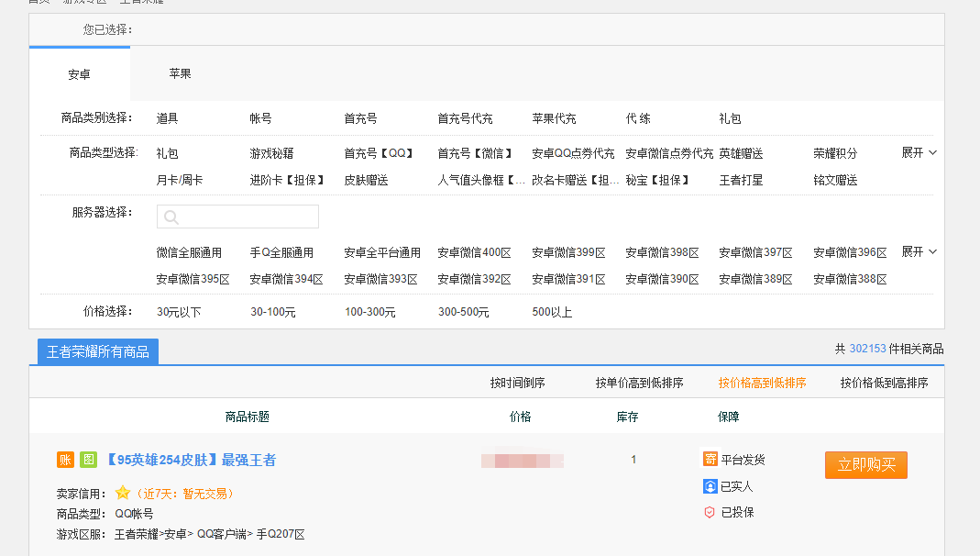Click the gold seller credit star icon
Image resolution: width=980 pixels, height=556 pixels.
coord(123,493)
